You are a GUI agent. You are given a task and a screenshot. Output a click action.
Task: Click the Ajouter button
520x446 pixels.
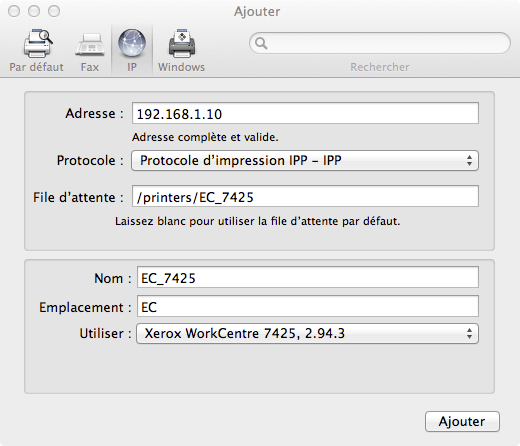(x=462, y=421)
